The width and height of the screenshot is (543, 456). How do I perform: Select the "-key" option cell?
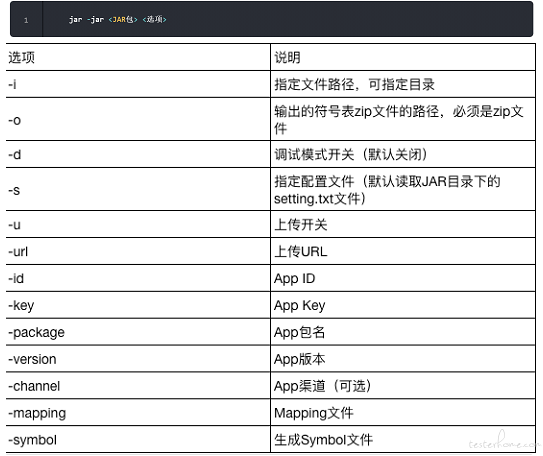138,305
